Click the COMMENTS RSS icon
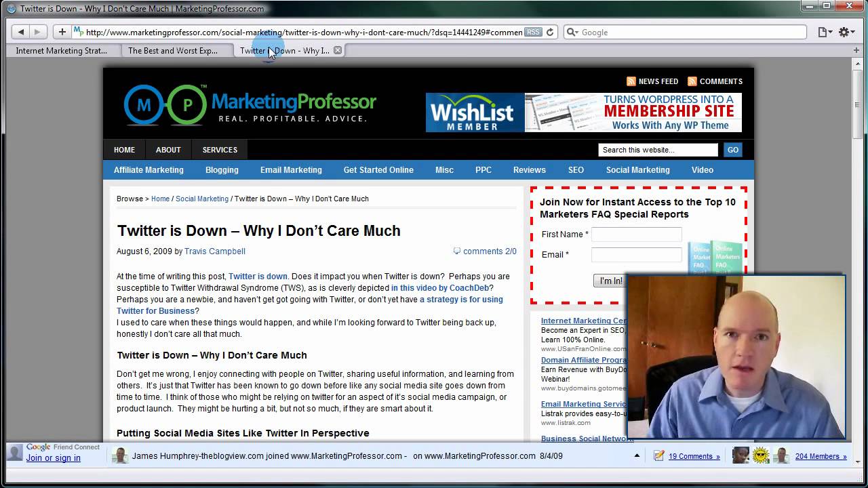The height and width of the screenshot is (488, 868). coord(692,81)
